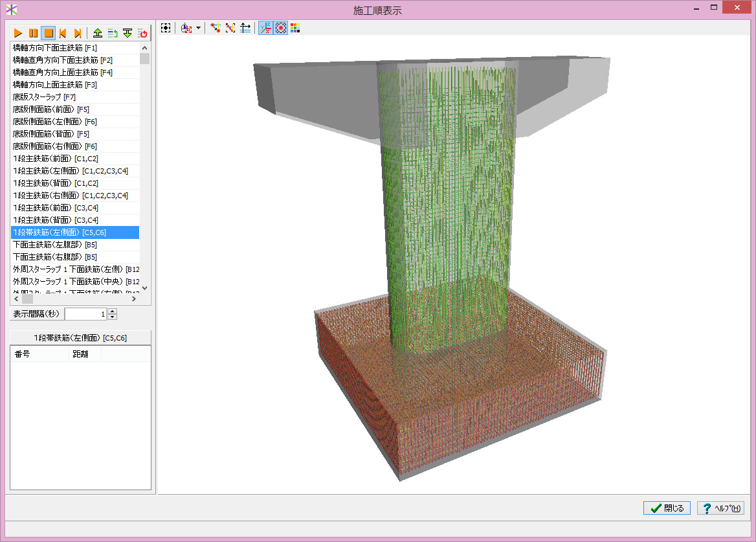Toggle the XYZ axis display
This screenshot has height=542, width=756.
pos(265,28)
